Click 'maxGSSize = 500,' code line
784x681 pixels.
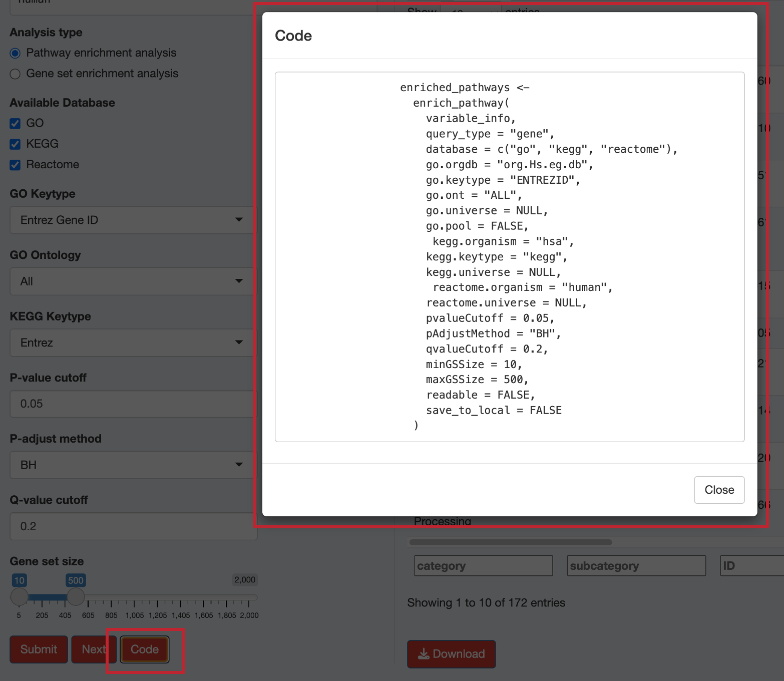pos(478,380)
